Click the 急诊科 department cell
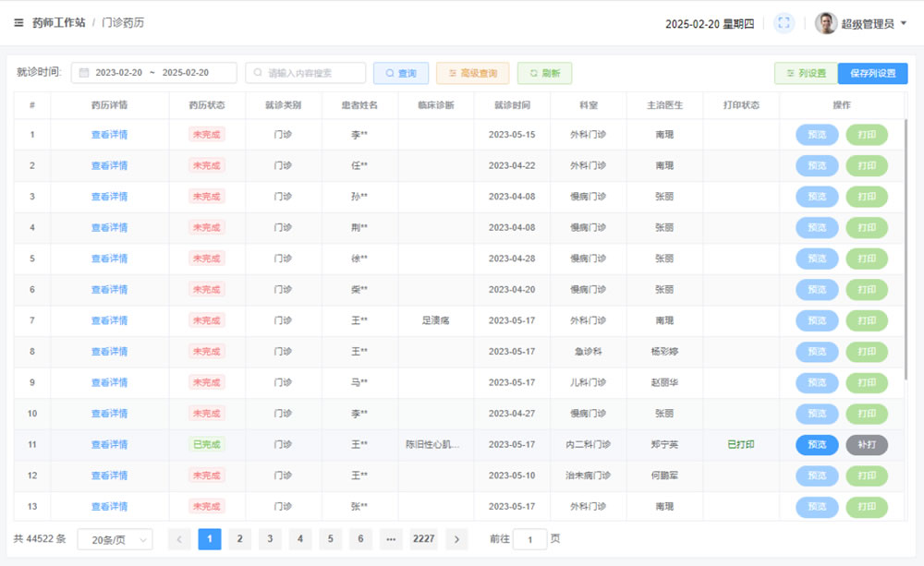The image size is (924, 566). coord(589,352)
